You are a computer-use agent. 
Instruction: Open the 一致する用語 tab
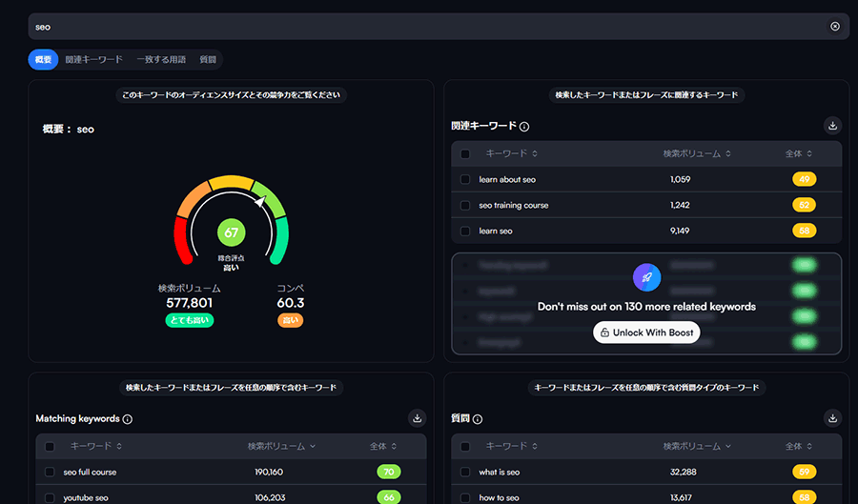point(161,59)
